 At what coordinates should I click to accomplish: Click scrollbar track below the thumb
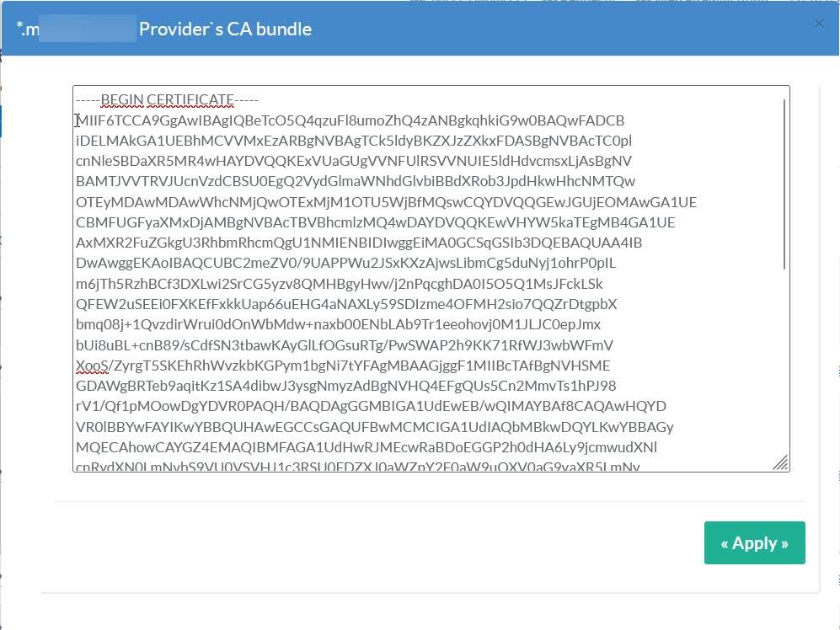pyautogui.click(x=784, y=362)
